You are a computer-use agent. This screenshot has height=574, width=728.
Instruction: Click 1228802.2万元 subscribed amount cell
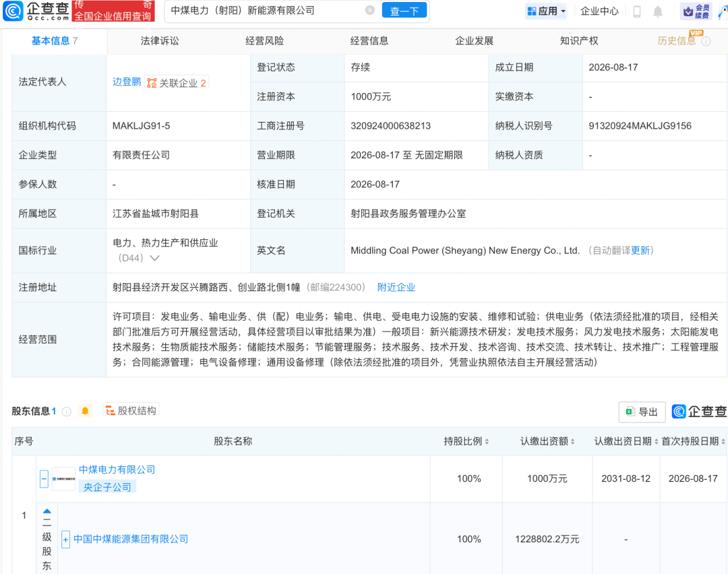coord(547,539)
